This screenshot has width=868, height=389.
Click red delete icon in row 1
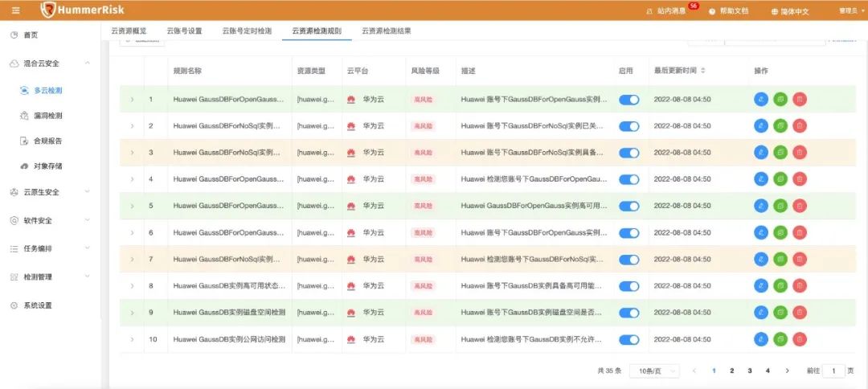pyautogui.click(x=800, y=99)
